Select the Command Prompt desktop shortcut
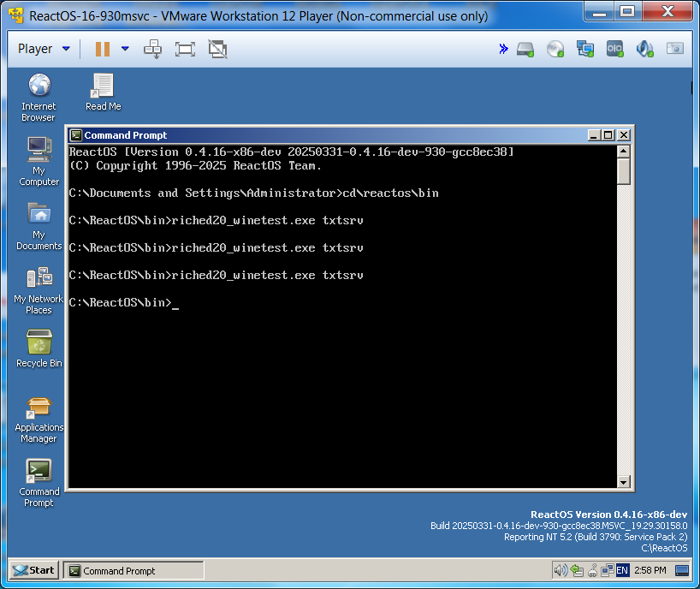This screenshot has height=589, width=700. point(39,483)
